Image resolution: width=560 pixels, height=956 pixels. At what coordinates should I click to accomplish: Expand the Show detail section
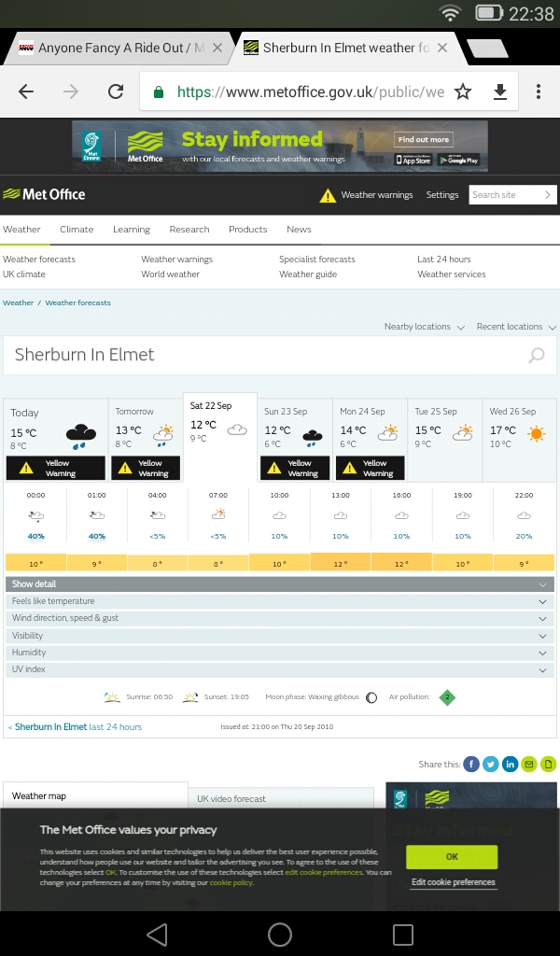pos(280,583)
